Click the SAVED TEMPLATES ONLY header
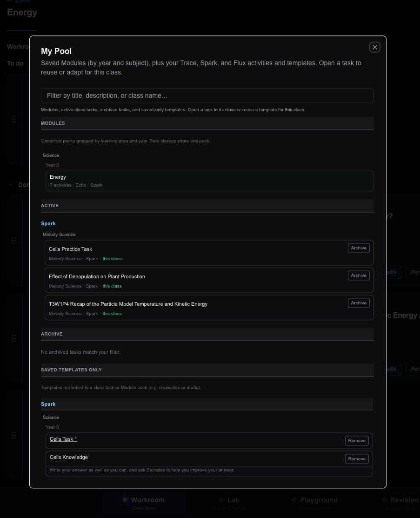Screen dimensions: 420x518 [207, 370]
